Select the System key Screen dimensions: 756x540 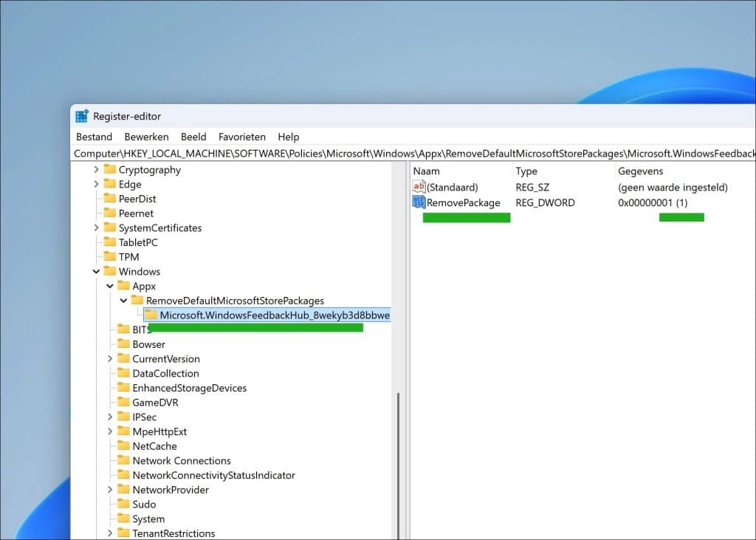[x=148, y=519]
